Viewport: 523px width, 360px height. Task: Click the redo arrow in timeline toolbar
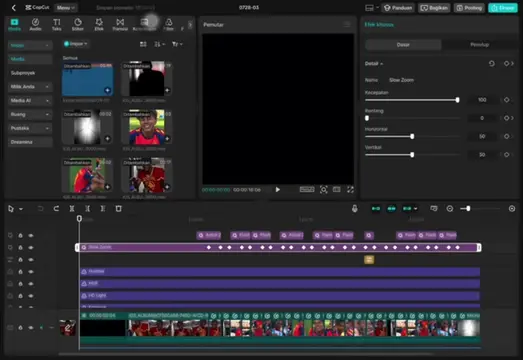click(56, 209)
